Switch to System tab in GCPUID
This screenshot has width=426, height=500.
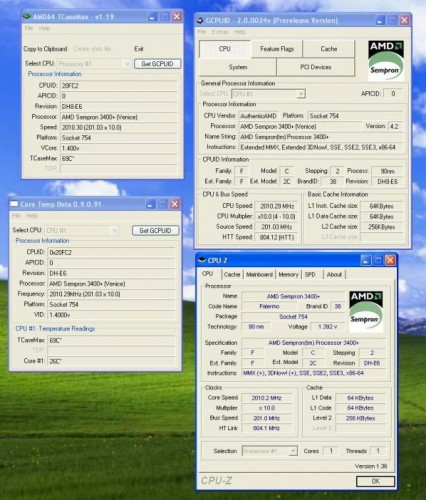click(238, 67)
